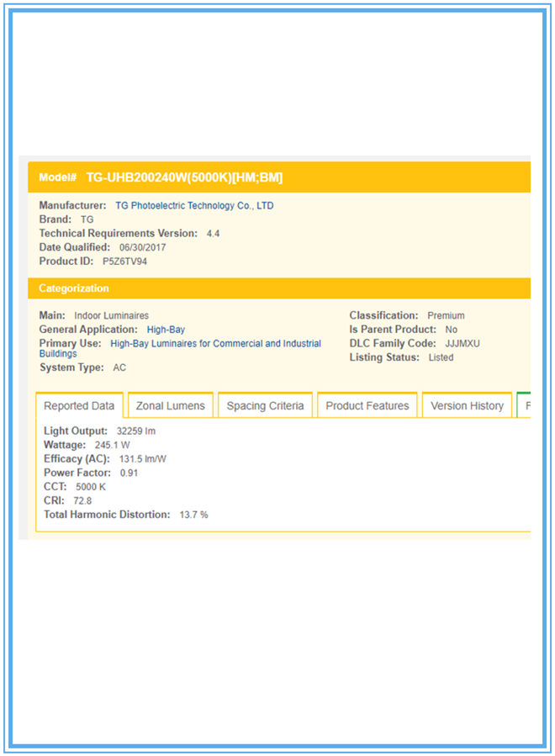Select the Product ID value P5Z6TV94
Image resolution: width=555 pixels, height=756 pixels.
tap(124, 262)
